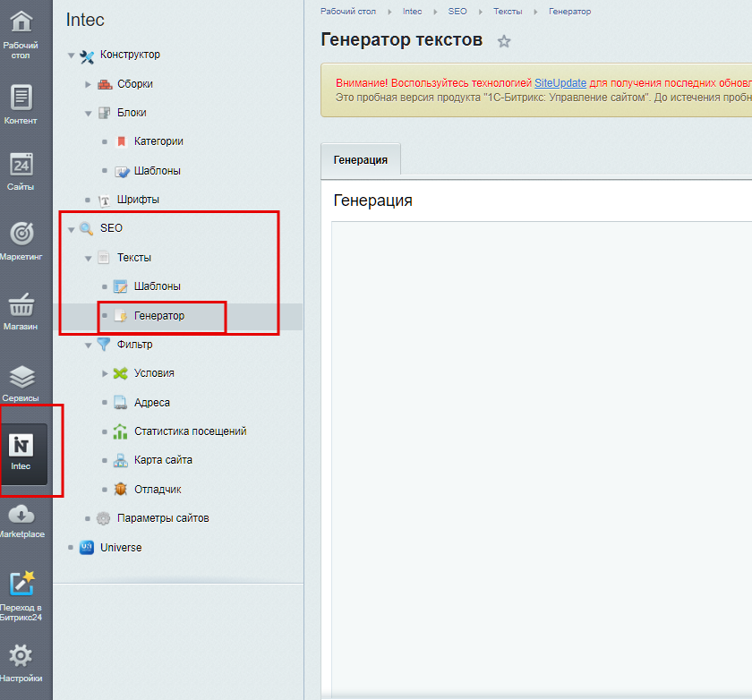The width and height of the screenshot is (752, 700).
Task: Open the Маркетинг target icon
Action: pyautogui.click(x=21, y=234)
